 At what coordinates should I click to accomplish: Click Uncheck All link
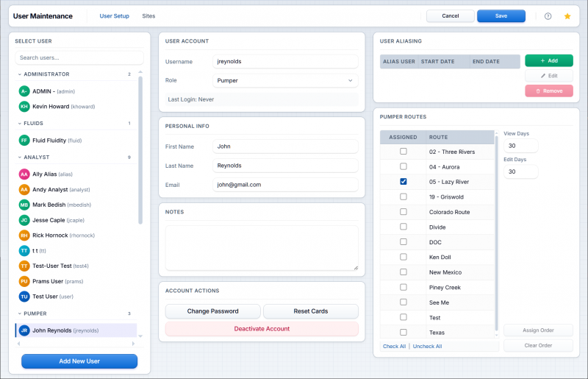coord(427,347)
